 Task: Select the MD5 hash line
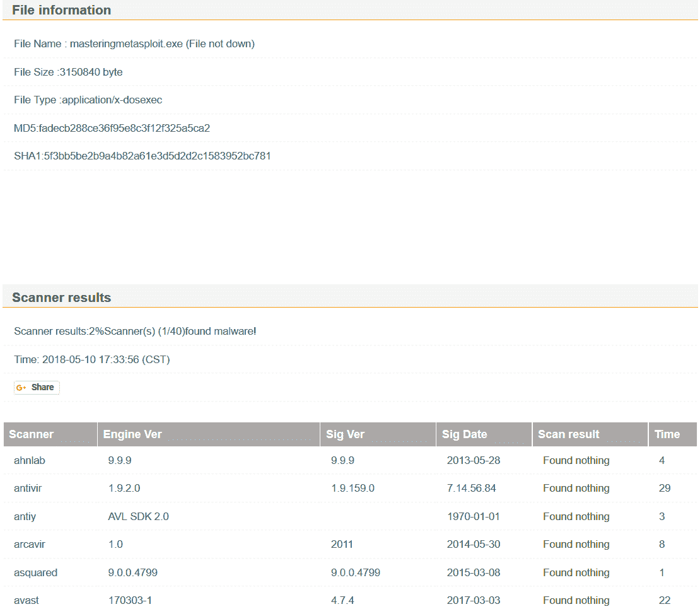pyautogui.click(x=112, y=128)
